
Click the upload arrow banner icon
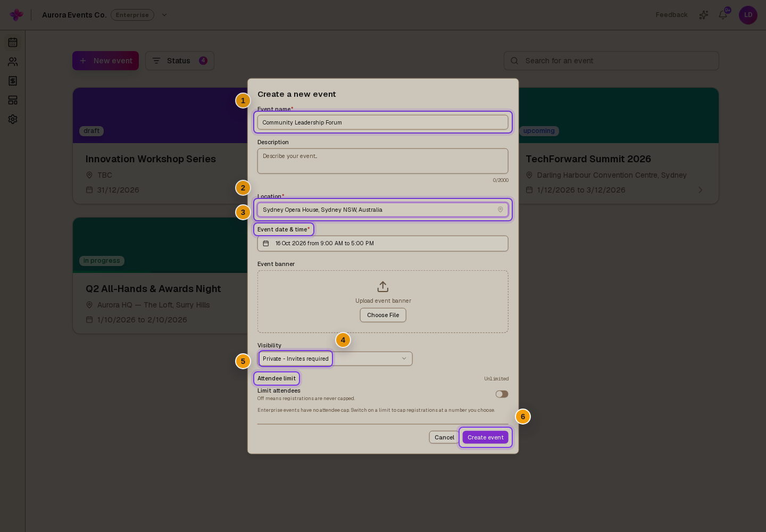383,287
